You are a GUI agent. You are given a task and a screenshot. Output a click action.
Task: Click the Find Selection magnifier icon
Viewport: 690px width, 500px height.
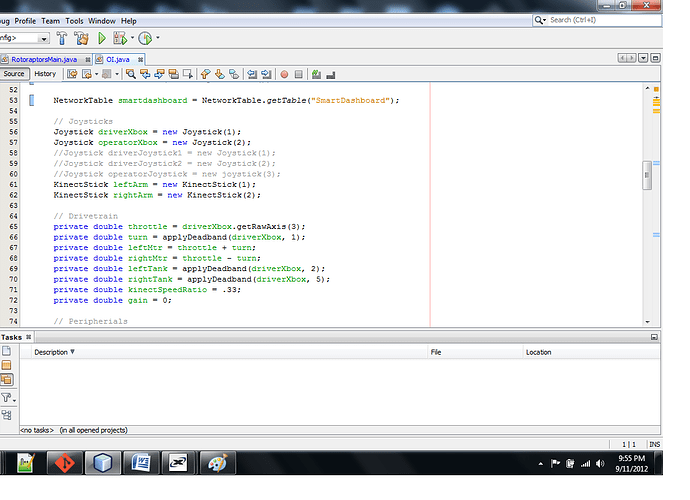131,74
